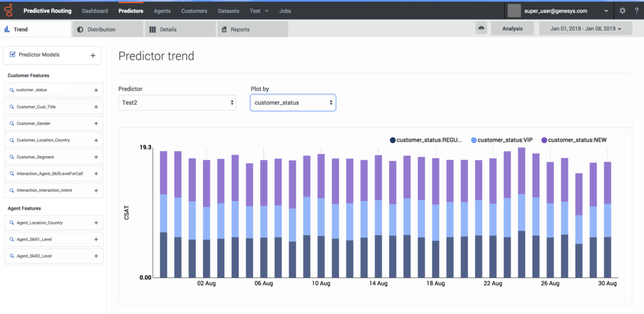Add Interaction_Interaction_Intent with plus icon
644x314 pixels.
point(96,191)
